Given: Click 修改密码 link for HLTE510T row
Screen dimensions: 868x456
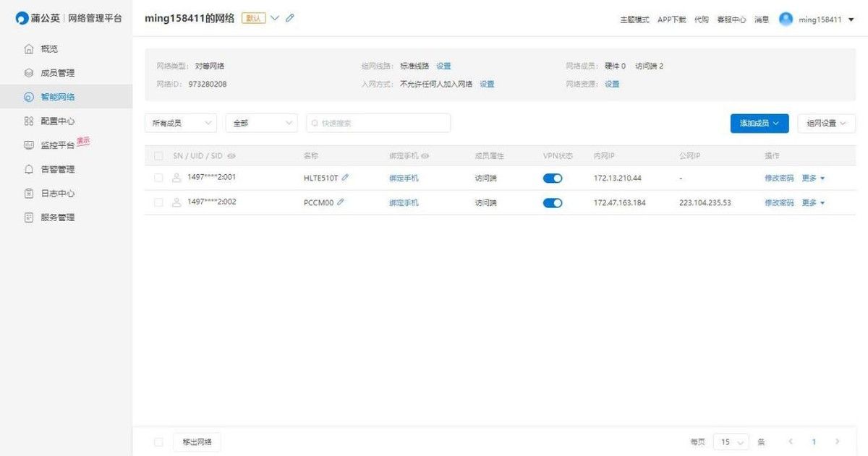Looking at the screenshot, I should click(x=779, y=178).
